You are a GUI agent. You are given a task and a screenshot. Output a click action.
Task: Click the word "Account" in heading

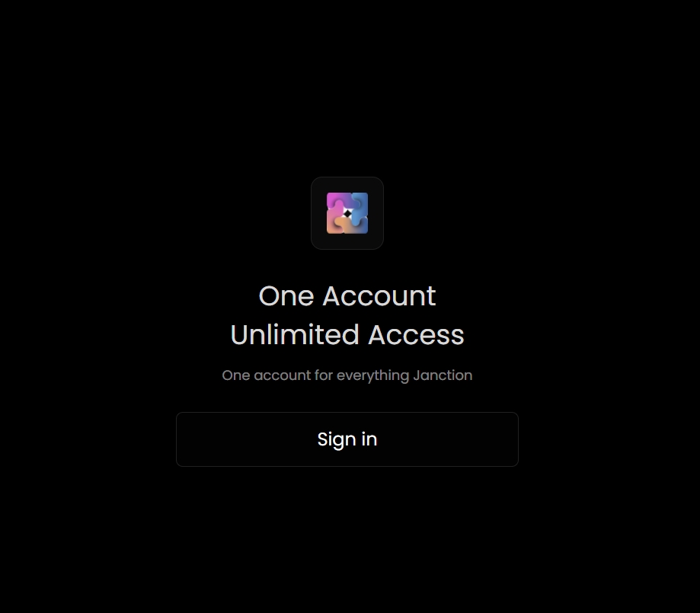pyautogui.click(x=379, y=296)
